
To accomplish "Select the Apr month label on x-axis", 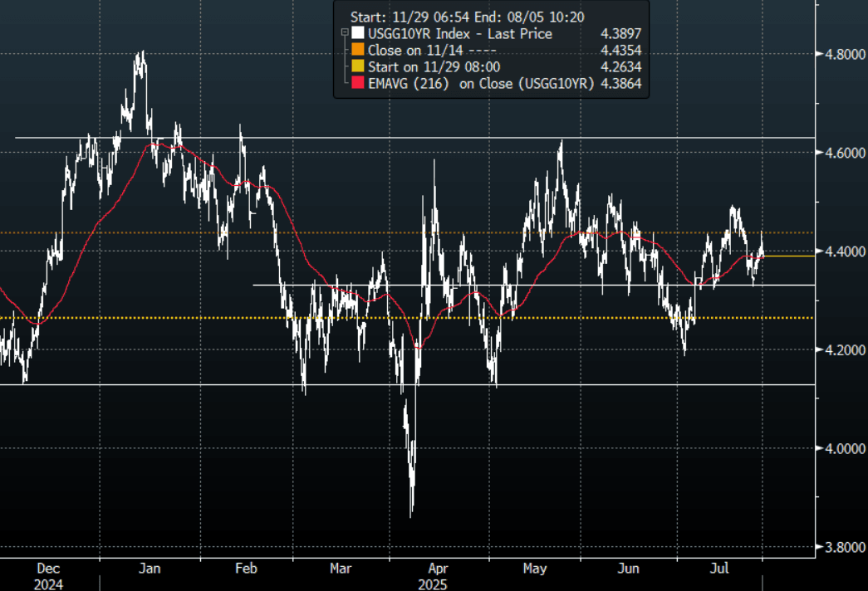I will point(439,569).
